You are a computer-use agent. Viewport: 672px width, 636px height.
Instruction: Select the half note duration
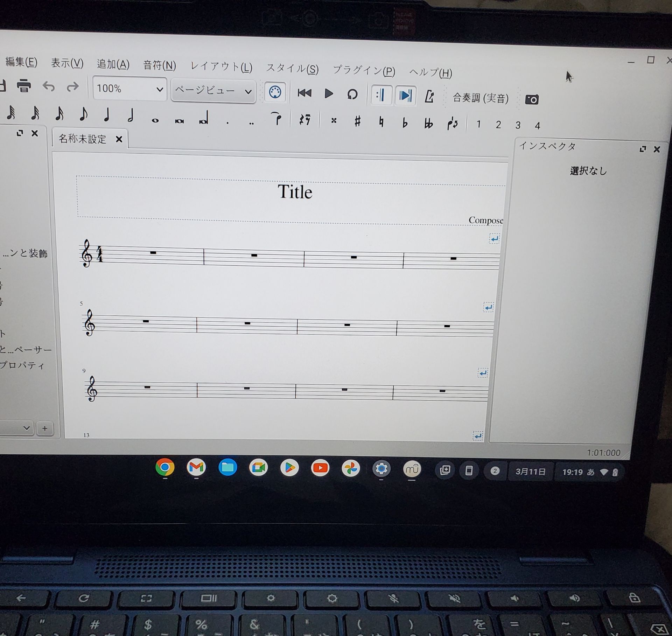coord(130,116)
